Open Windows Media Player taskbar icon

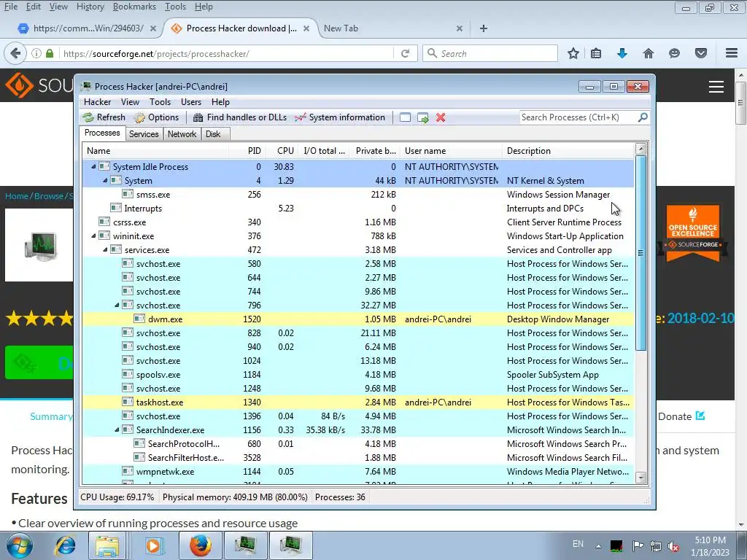pyautogui.click(x=153, y=545)
